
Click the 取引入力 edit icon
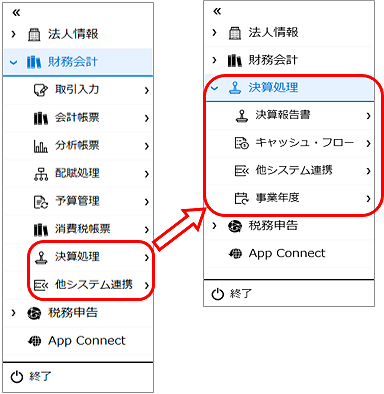click(41, 90)
